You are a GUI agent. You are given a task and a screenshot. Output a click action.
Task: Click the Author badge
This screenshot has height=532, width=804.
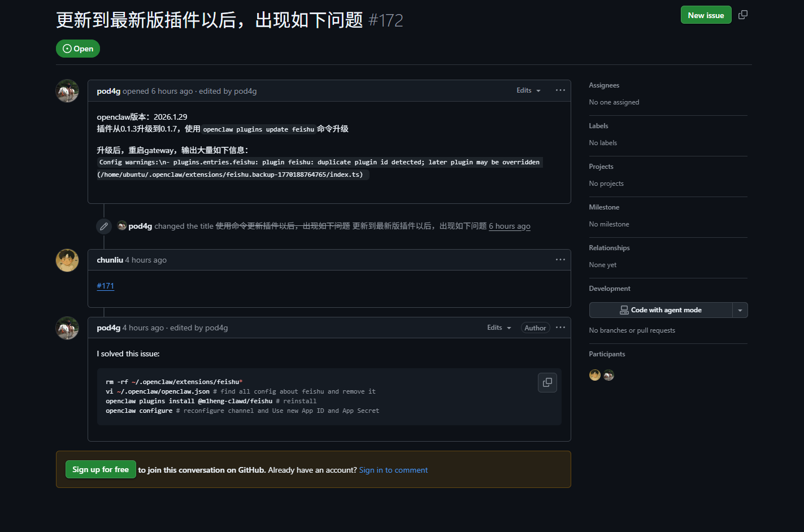[535, 328]
